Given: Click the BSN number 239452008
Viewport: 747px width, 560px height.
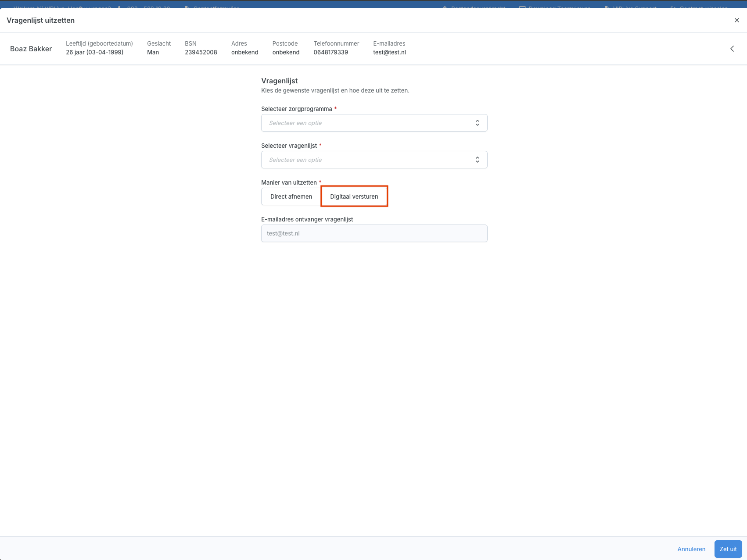Looking at the screenshot, I should coord(201,52).
